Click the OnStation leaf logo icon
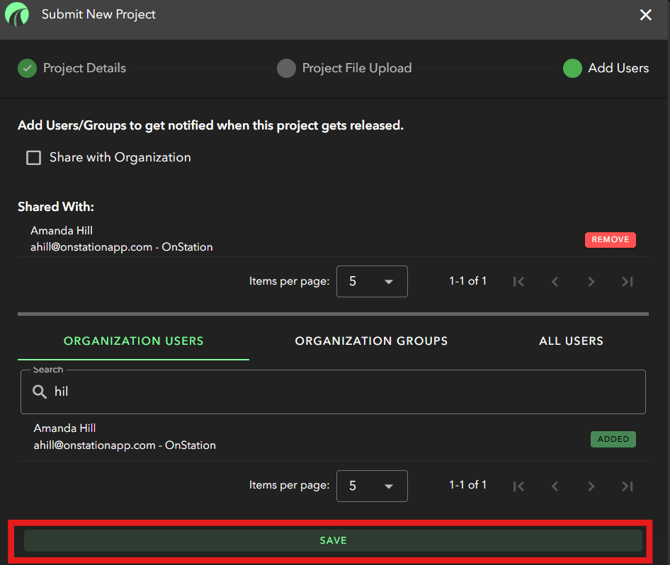The height and width of the screenshot is (565, 670). tap(17, 15)
